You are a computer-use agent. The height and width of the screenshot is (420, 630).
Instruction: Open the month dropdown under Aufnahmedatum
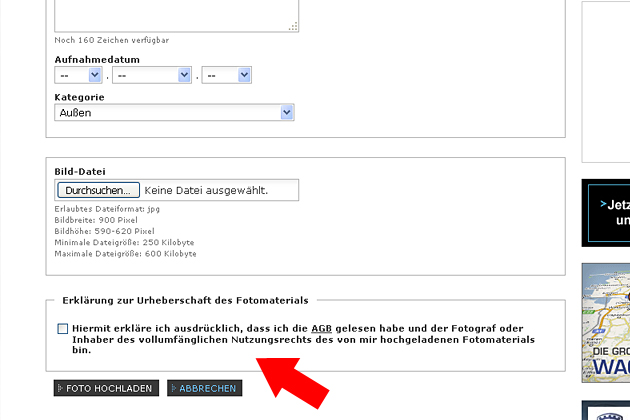pyautogui.click(x=152, y=75)
